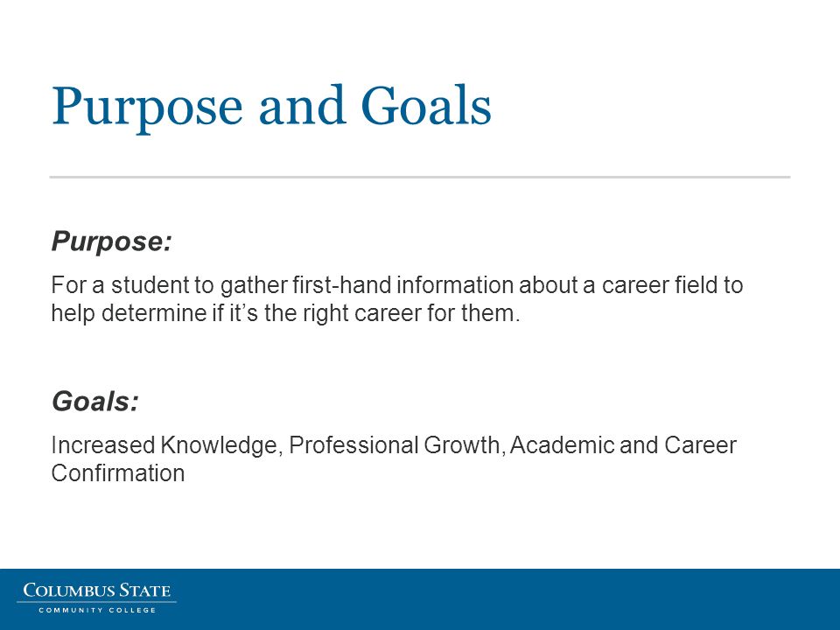The height and width of the screenshot is (630, 840).
Task: Click the bold Purpose: heading
Action: coord(111,241)
